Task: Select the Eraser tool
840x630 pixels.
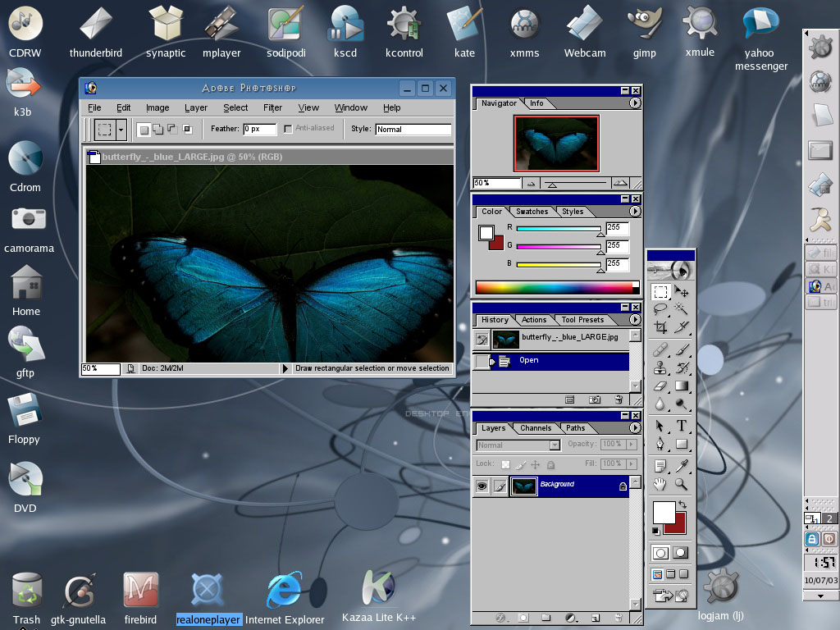Action: [x=660, y=386]
